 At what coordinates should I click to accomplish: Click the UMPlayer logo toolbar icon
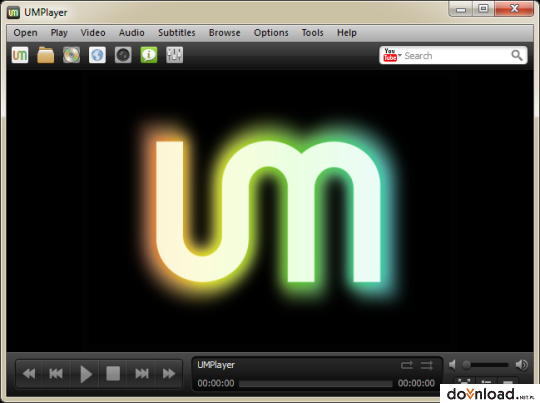click(x=20, y=55)
